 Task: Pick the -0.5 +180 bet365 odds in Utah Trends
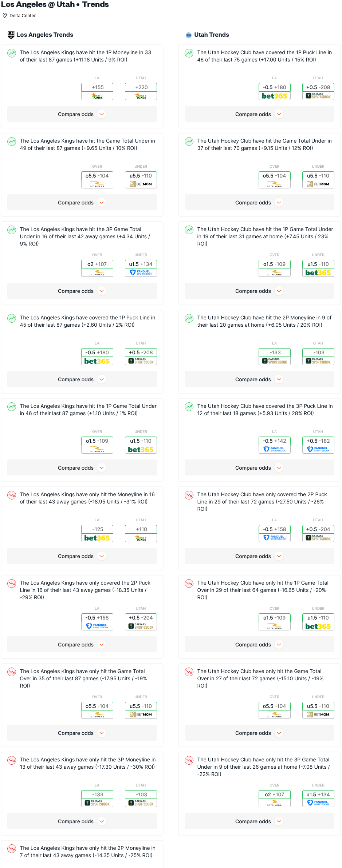coord(275,91)
